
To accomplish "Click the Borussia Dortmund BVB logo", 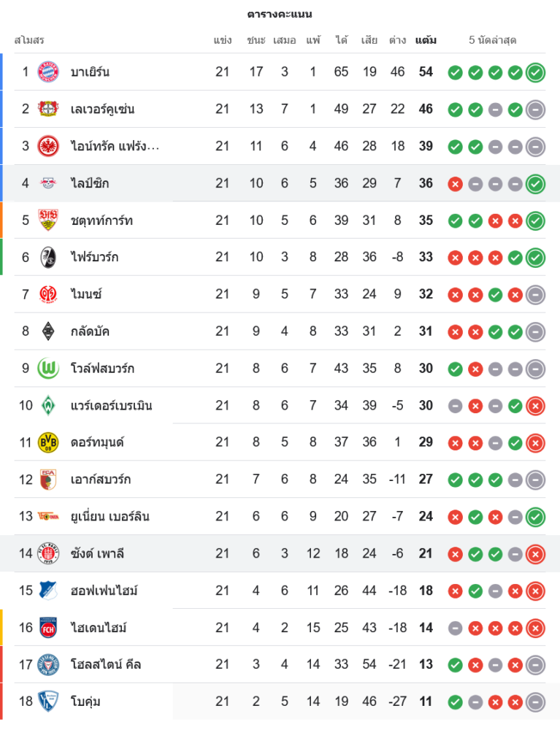I will 47,442.
